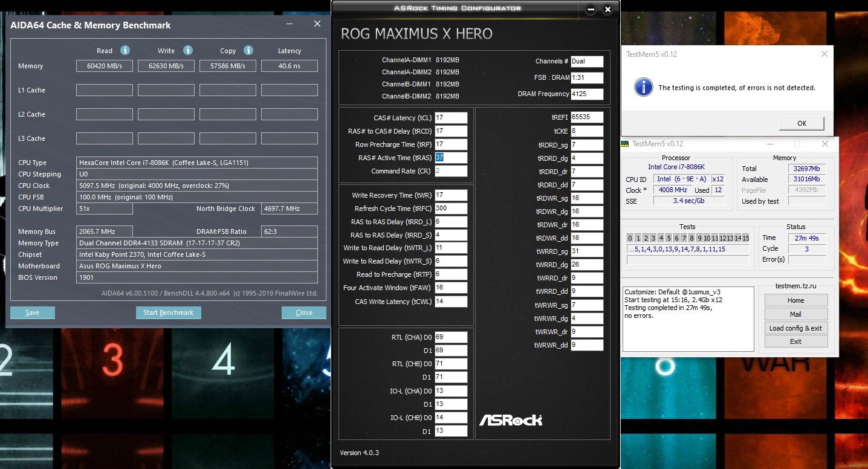Click the CAS# Latency (tCL) field

click(x=451, y=118)
